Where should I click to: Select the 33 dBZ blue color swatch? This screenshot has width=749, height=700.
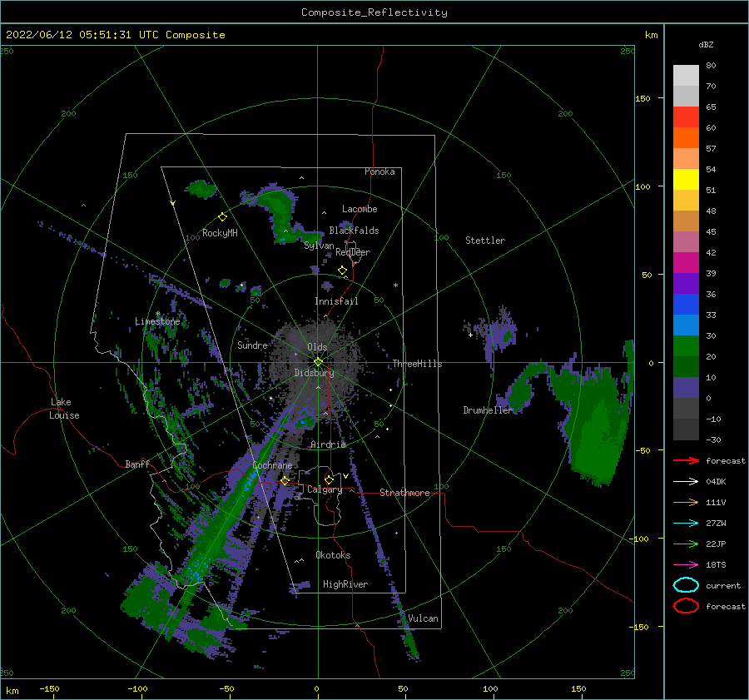[x=686, y=305]
